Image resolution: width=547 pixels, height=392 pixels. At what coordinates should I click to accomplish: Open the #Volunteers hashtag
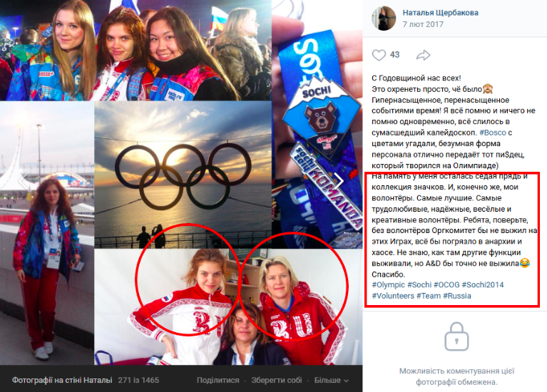coord(393,296)
